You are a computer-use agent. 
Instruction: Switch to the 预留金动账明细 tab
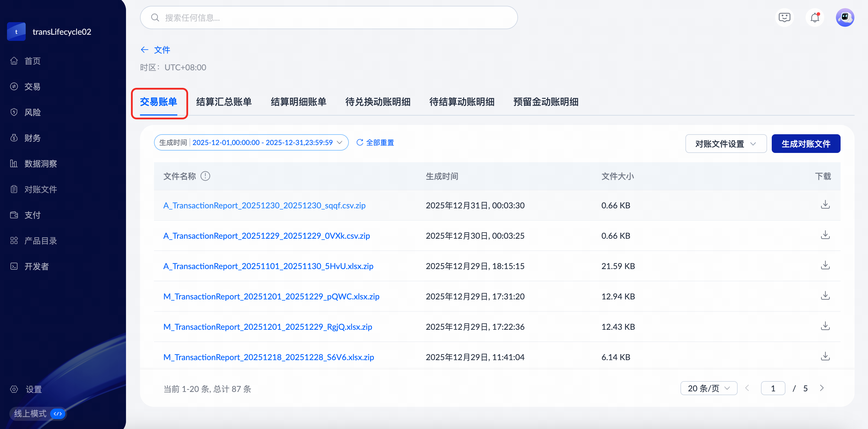[x=545, y=102]
